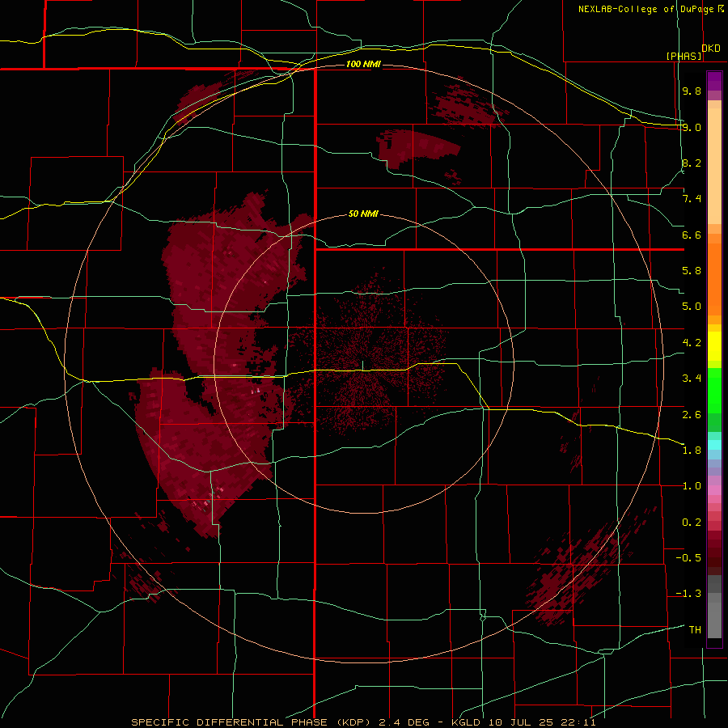Click the NEXLAB-College of DuPage title text
Viewport: 728px width, 728px height.
646,9
